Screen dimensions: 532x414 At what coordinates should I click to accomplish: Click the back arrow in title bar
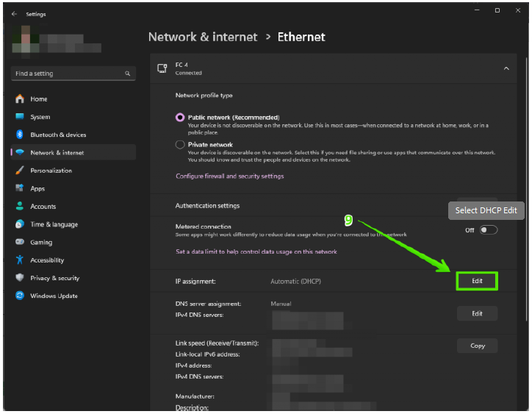(14, 13)
